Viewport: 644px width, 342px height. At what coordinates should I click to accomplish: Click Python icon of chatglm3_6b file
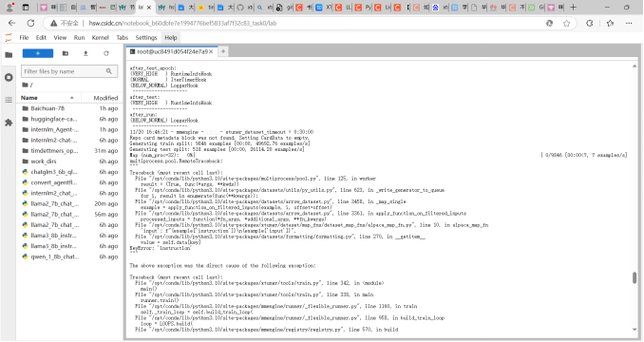(x=25, y=172)
